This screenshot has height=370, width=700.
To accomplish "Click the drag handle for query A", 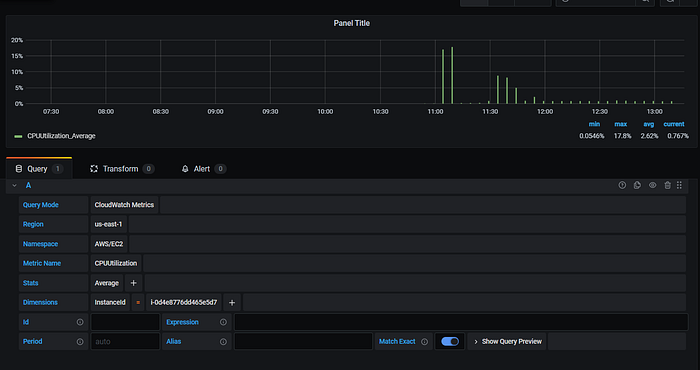I will coord(679,185).
